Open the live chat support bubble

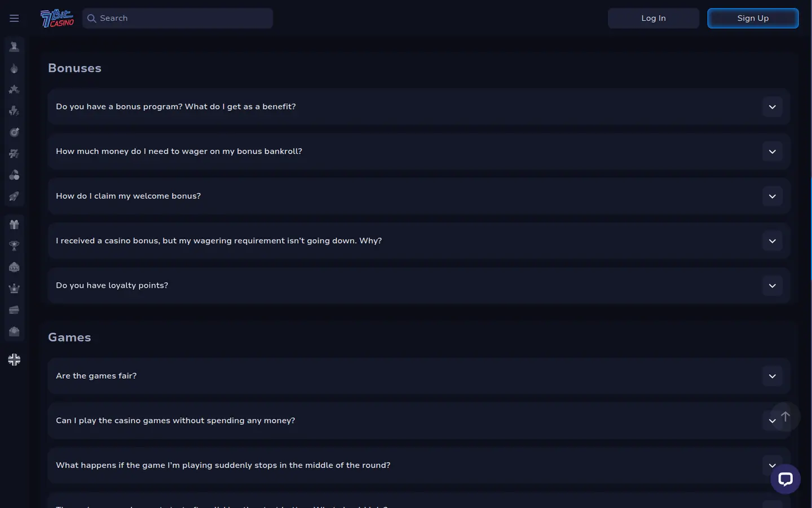785,479
